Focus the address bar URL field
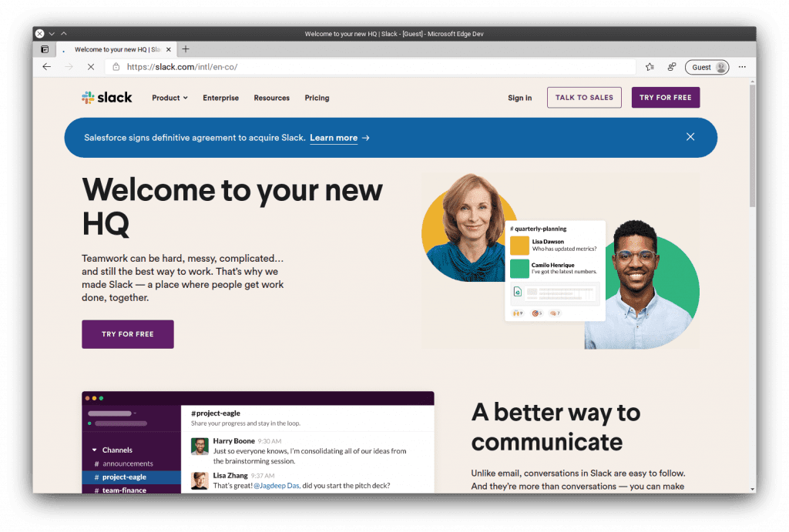The height and width of the screenshot is (532, 789). coord(371,67)
